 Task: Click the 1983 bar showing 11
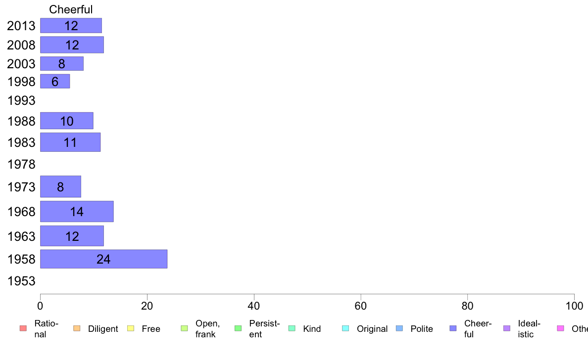pyautogui.click(x=70, y=142)
